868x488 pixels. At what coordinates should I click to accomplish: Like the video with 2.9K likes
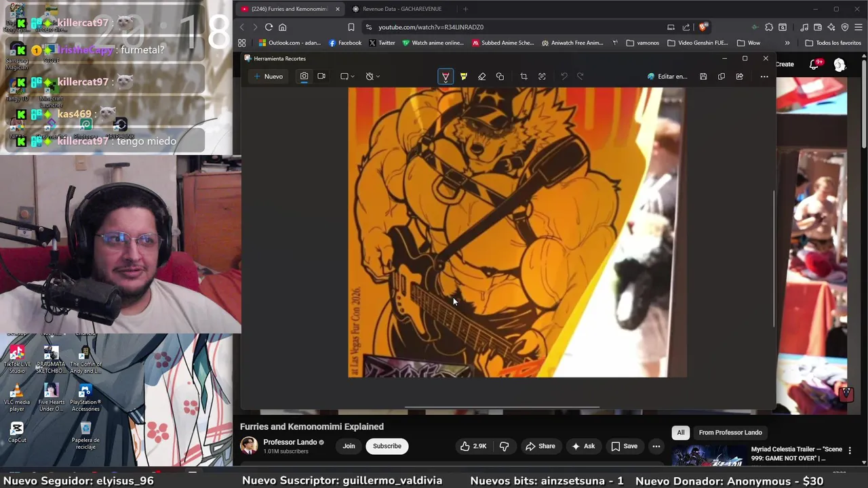[x=473, y=446]
